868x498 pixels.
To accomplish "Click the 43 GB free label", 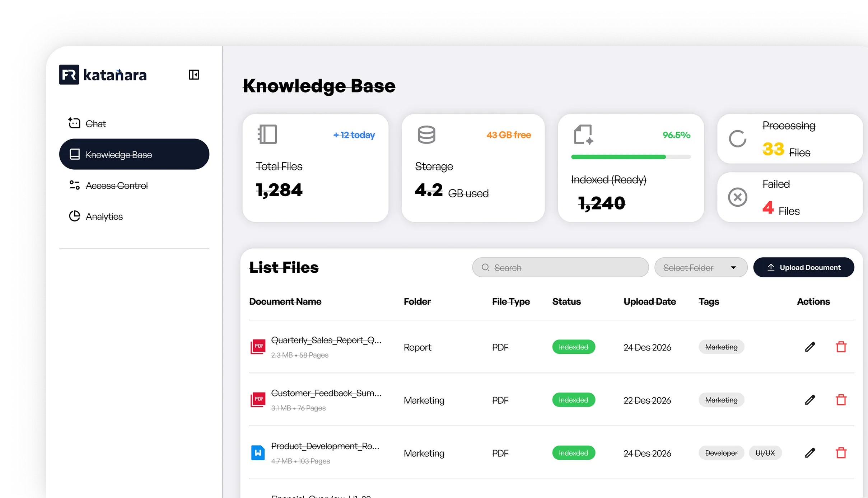I will pos(509,135).
